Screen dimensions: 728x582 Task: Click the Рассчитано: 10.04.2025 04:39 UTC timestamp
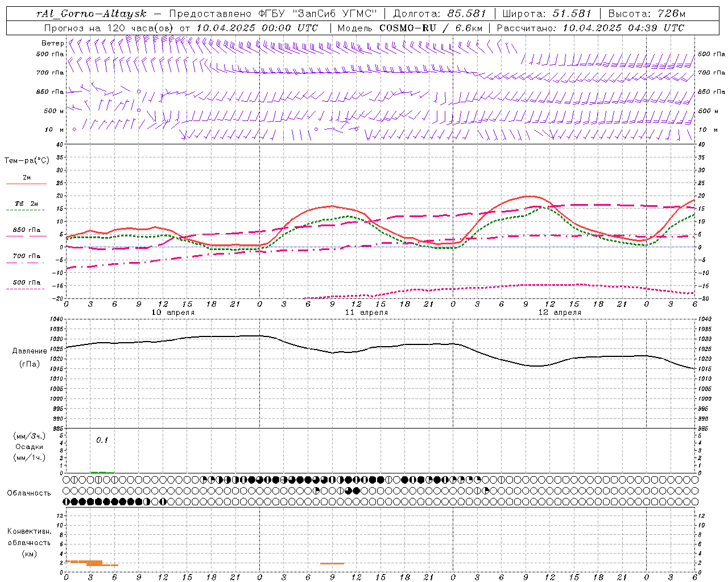pyautogui.click(x=590, y=28)
